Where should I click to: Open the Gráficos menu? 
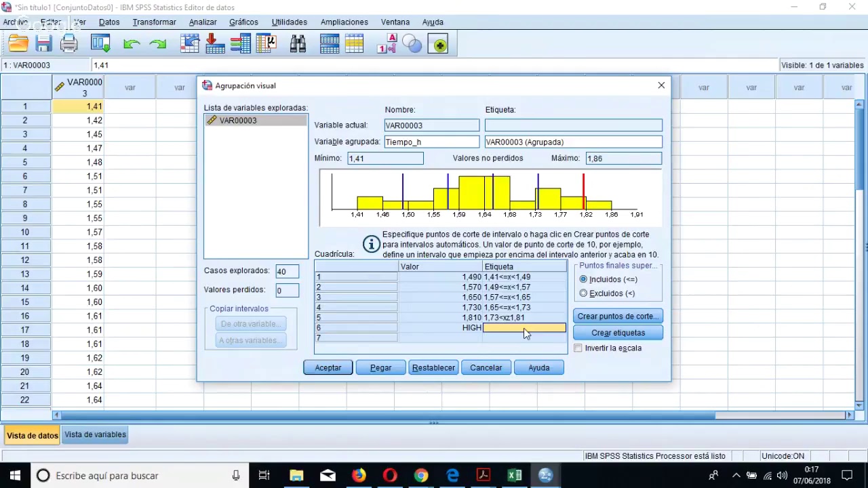click(243, 22)
